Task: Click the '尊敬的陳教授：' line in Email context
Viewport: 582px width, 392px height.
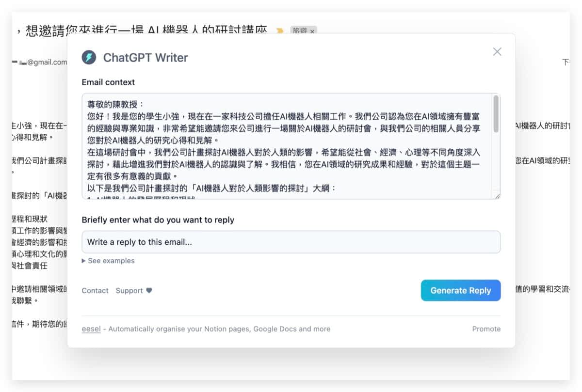Action: coord(116,104)
